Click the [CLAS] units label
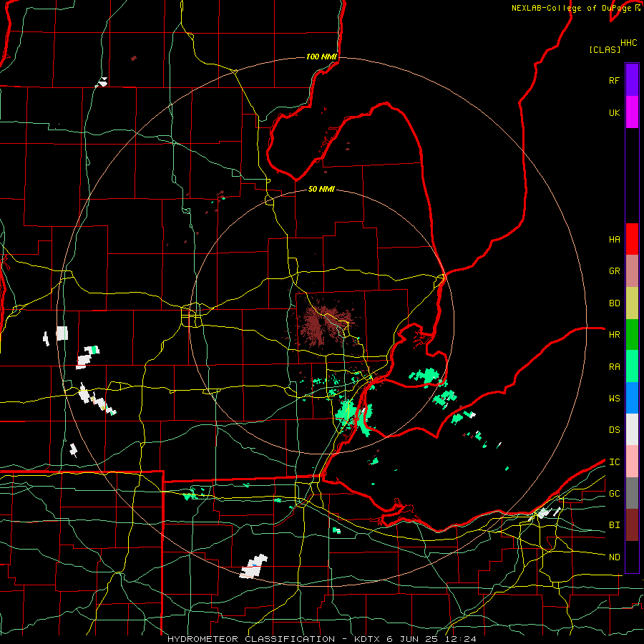Screen dimensions: 644x644 (605, 49)
